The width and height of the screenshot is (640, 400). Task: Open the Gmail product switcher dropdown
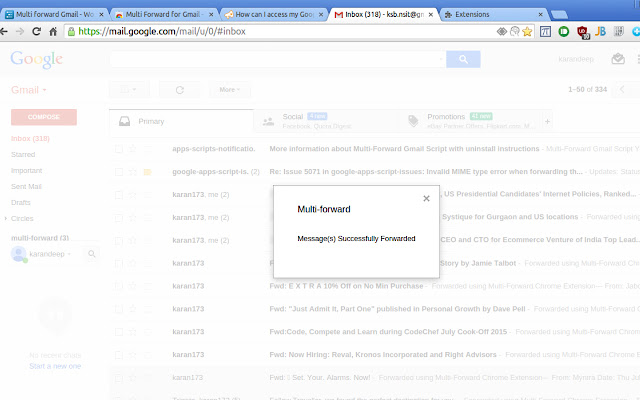pyautogui.click(x=29, y=90)
